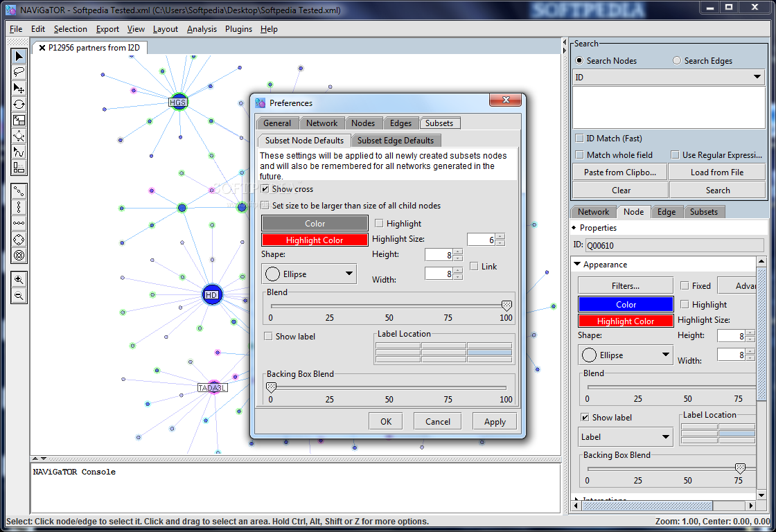The image size is (776, 532).
Task: Choose the move-selection arrow tool
Action: [x=19, y=88]
